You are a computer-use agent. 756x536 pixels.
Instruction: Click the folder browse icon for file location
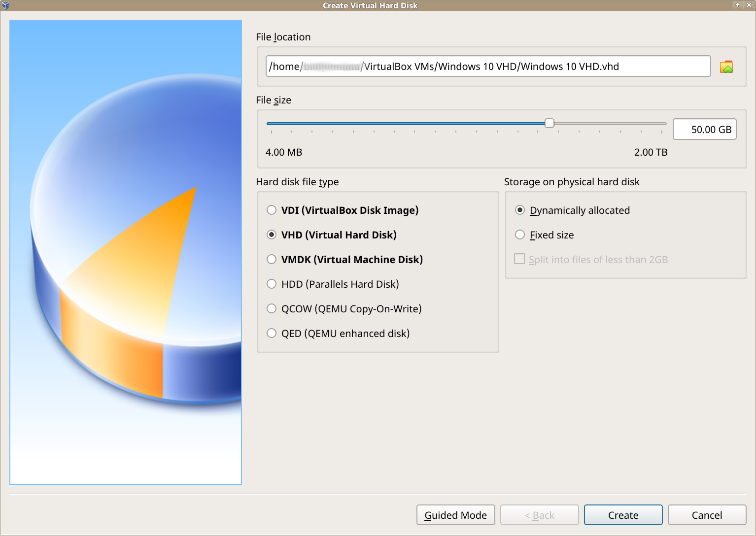coord(726,67)
